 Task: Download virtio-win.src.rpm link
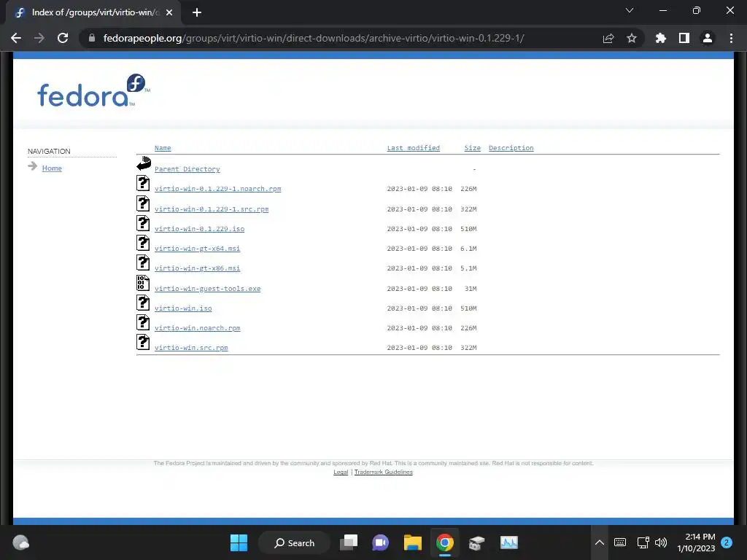(x=191, y=348)
